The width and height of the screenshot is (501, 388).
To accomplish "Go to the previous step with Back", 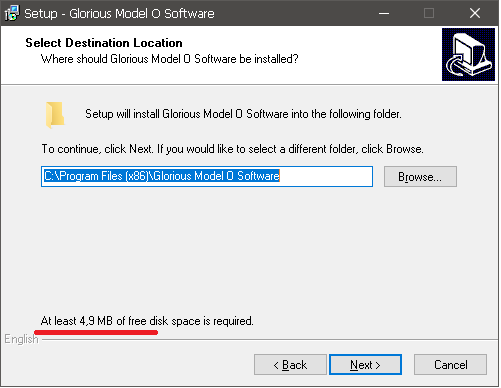I will click(290, 365).
